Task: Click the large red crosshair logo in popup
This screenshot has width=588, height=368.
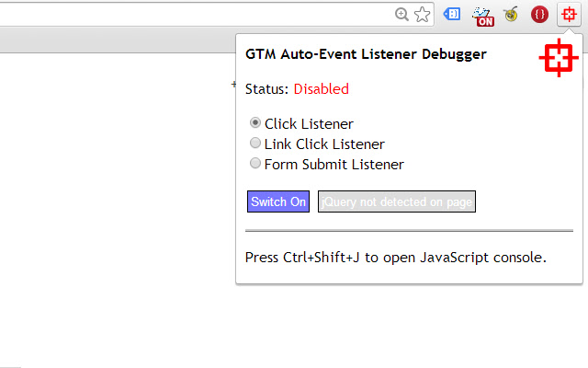Action: coord(557,60)
